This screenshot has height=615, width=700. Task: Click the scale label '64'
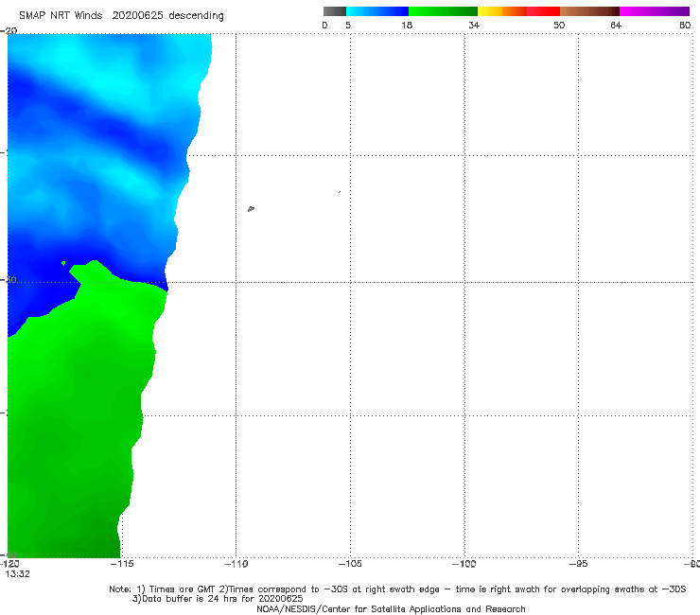616,25
